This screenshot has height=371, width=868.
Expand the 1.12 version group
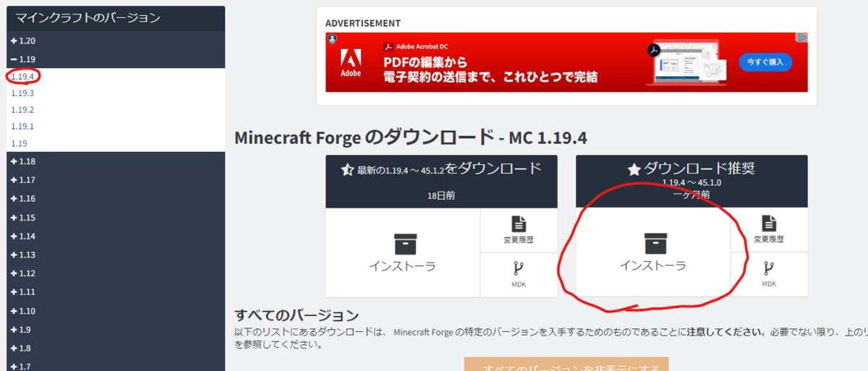click(x=23, y=273)
